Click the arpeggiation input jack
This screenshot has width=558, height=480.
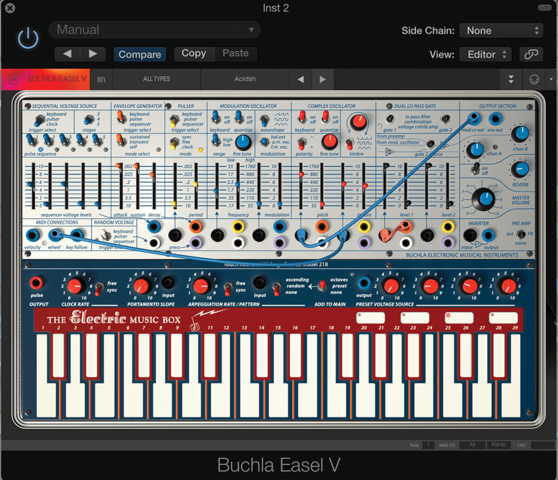pyautogui.click(x=260, y=283)
